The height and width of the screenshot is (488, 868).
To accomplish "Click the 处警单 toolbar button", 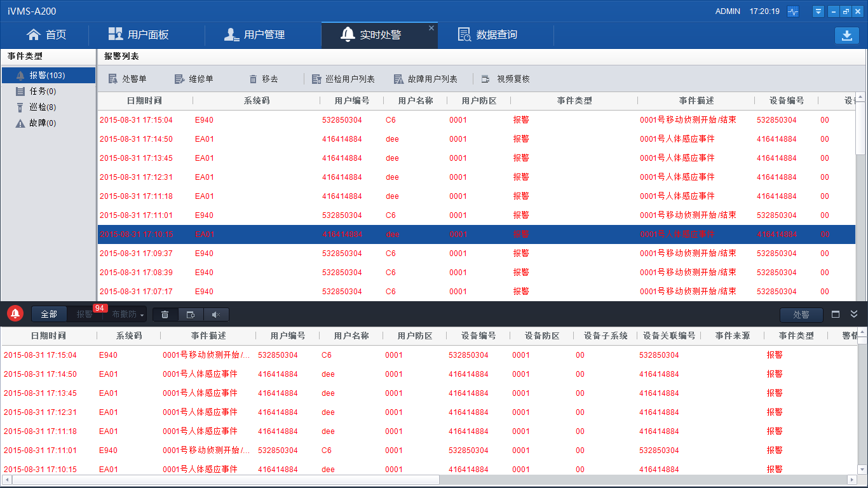I will tap(127, 79).
